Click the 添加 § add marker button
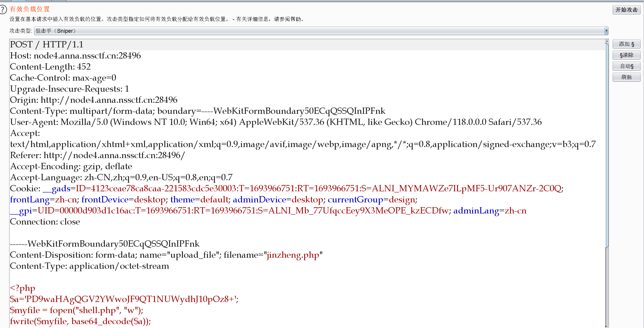Screen dimensions: 644x328 click(626, 44)
